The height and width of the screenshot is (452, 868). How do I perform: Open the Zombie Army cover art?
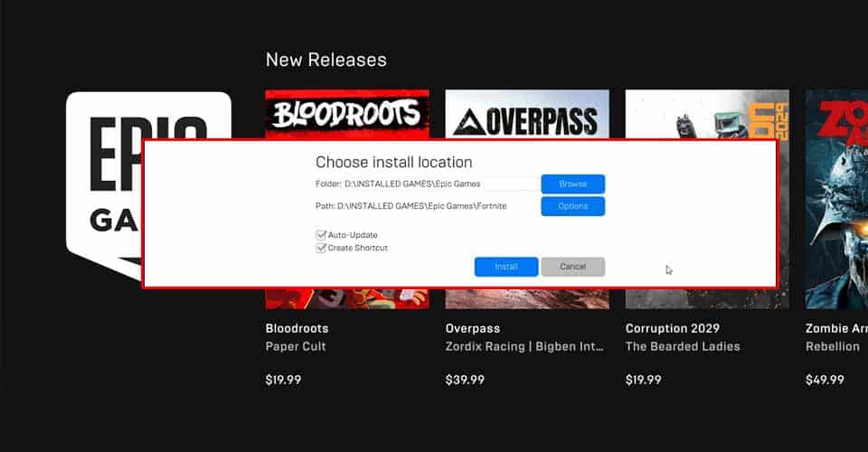tap(836, 199)
